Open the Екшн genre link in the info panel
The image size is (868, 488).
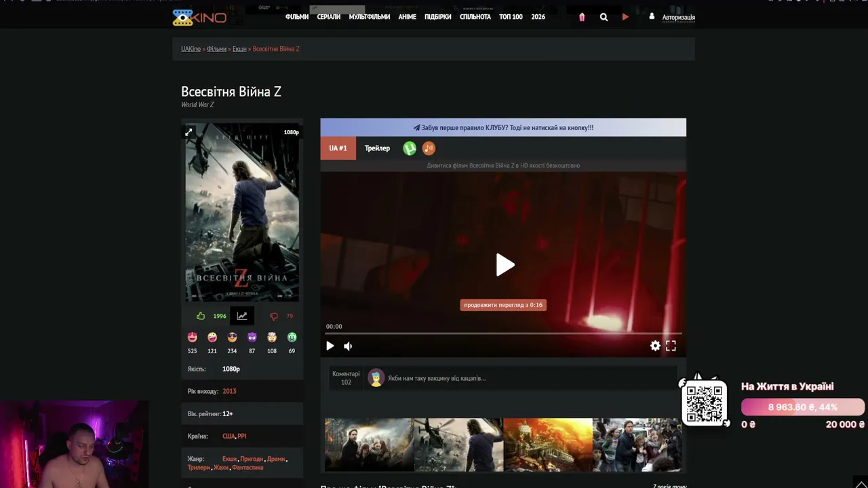click(x=230, y=459)
